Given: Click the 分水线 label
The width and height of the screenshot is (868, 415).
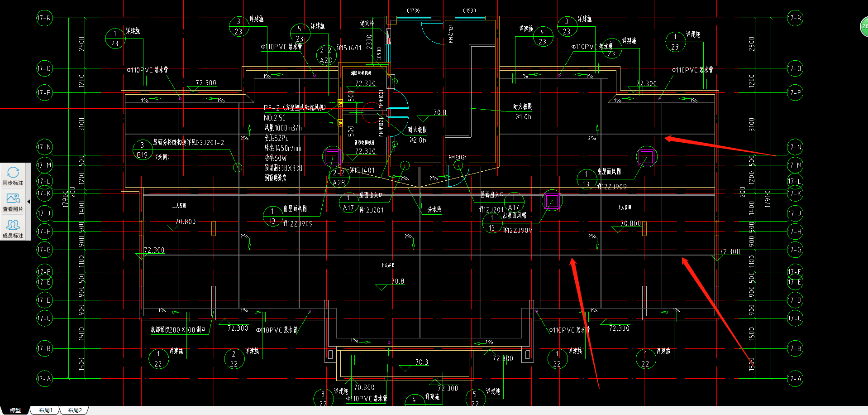Looking at the screenshot, I should (x=434, y=209).
